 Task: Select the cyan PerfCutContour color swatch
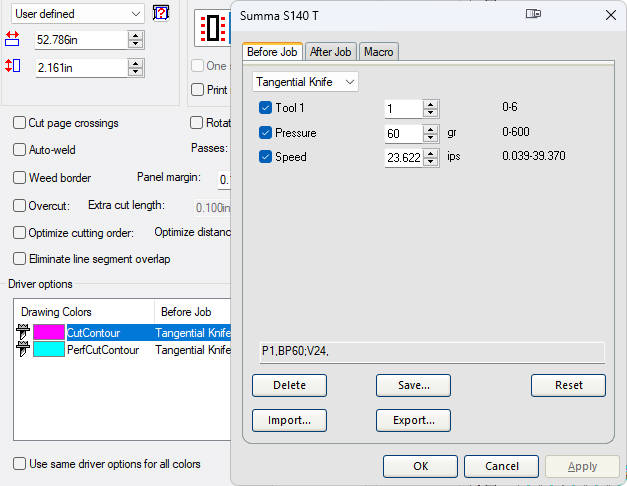49,349
